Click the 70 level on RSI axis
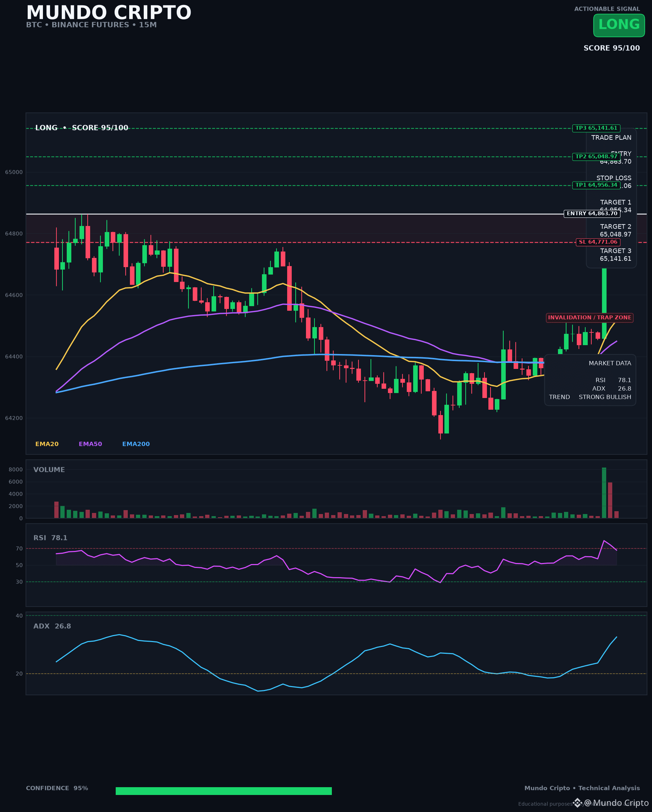652x812 pixels. 19,548
